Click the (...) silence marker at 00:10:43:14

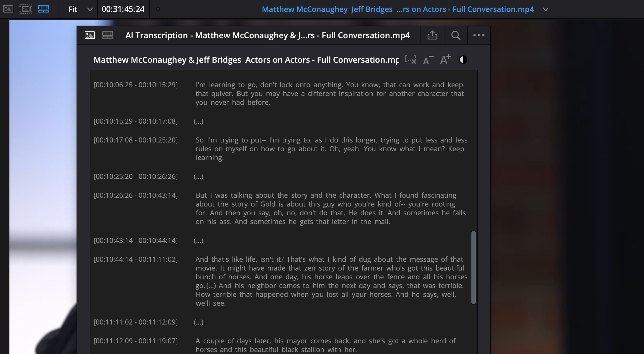tap(199, 240)
